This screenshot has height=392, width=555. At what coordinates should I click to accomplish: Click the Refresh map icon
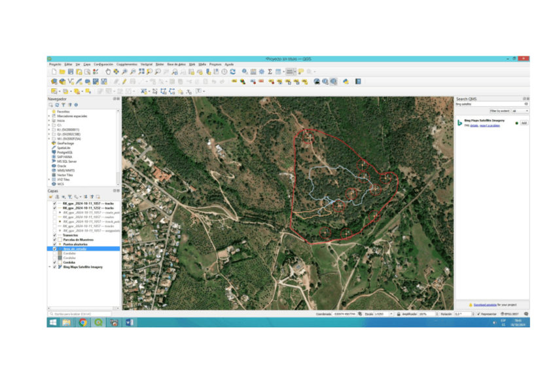coord(233,71)
